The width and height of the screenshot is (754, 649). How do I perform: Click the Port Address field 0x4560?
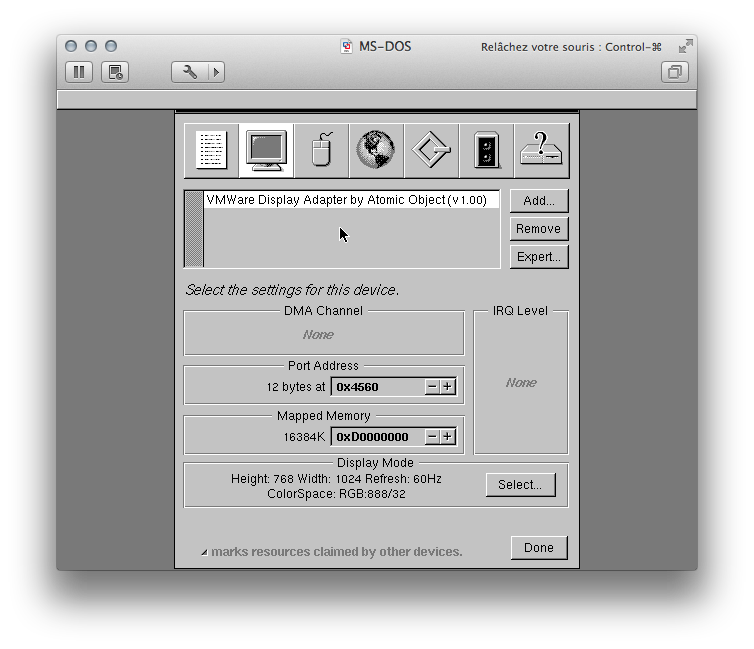(x=377, y=387)
